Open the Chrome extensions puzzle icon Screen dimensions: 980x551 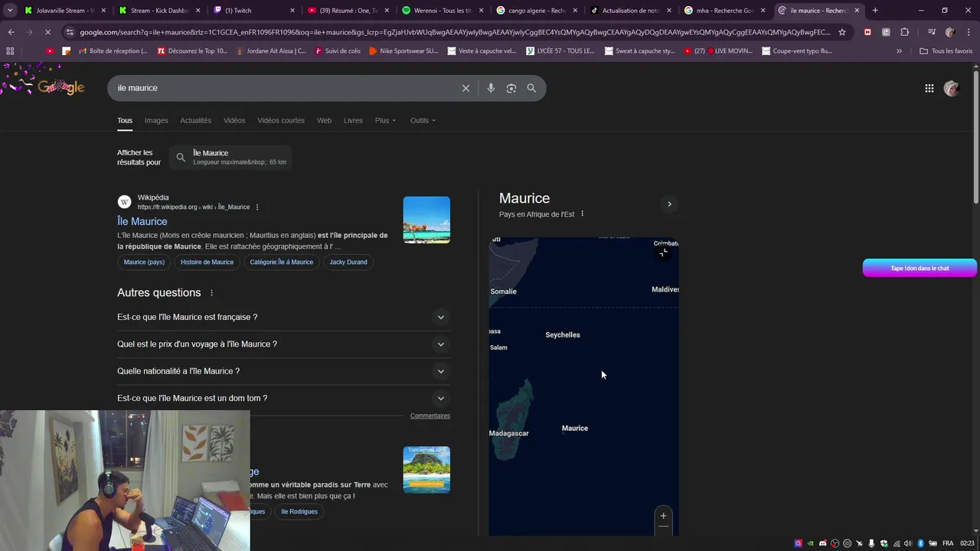[905, 32]
